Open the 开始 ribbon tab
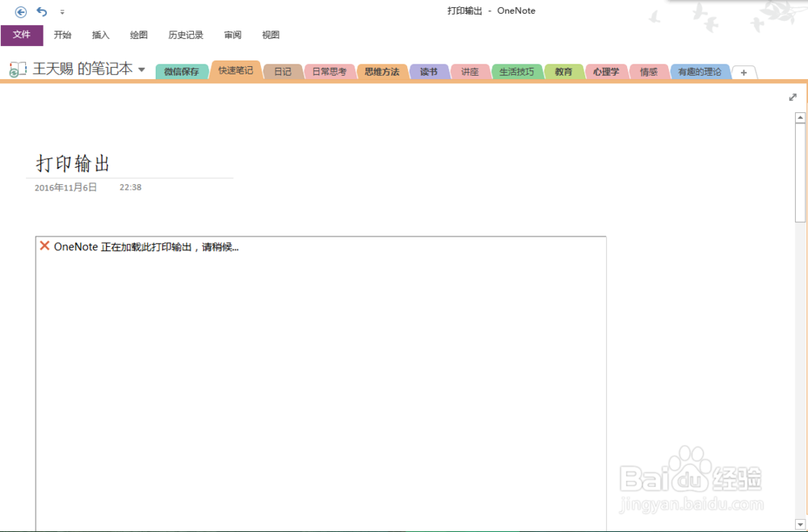Screen dimensions: 808x532 [62, 35]
